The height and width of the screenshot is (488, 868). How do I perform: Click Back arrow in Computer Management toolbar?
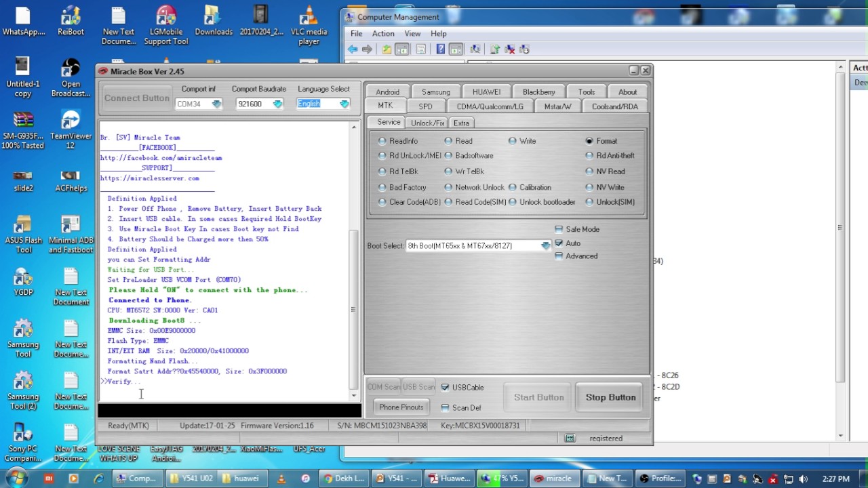353,49
